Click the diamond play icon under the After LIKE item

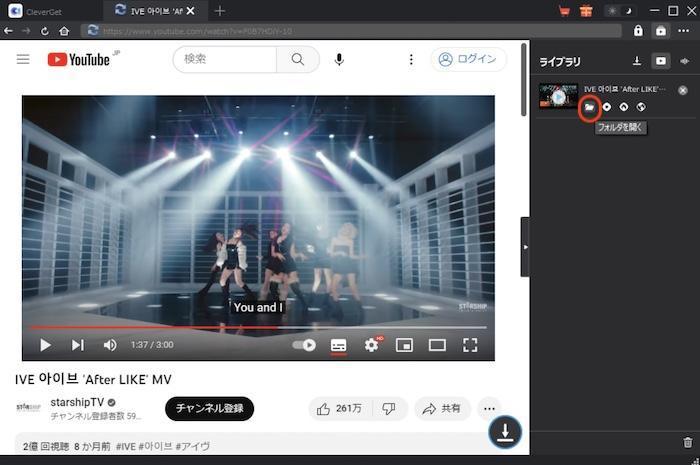[607, 107]
